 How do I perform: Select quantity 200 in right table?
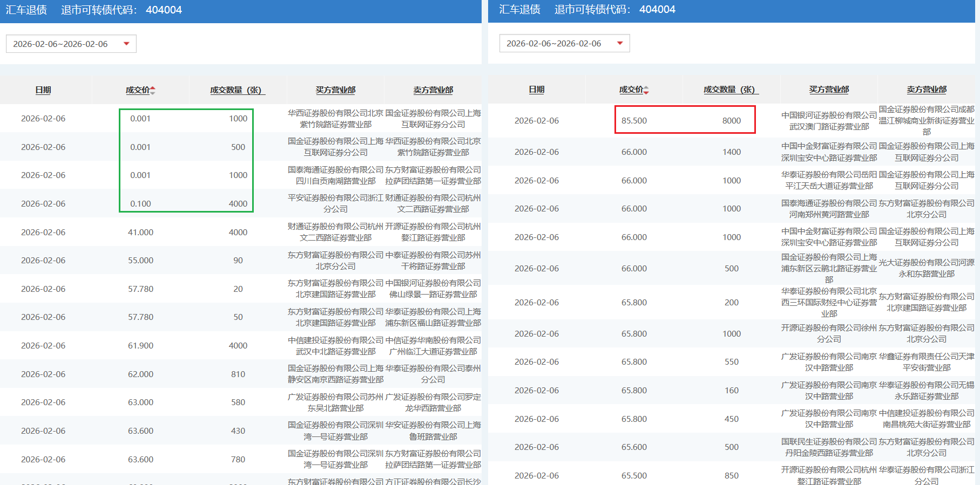click(732, 303)
